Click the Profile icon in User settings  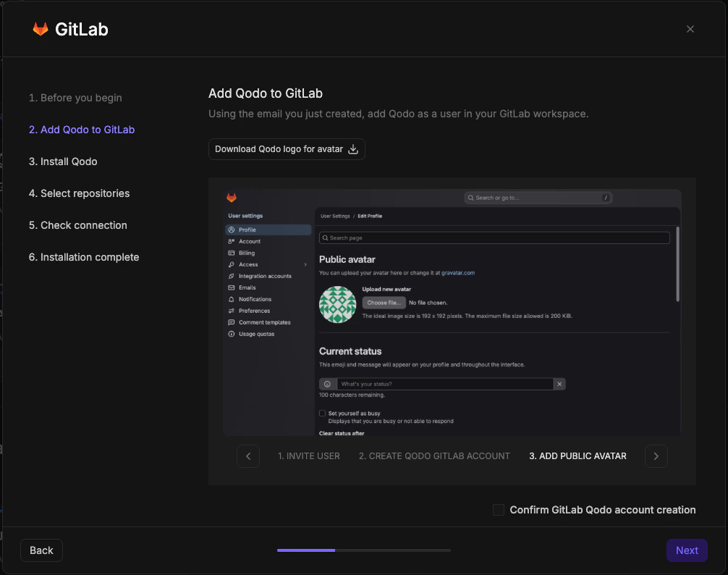pos(232,230)
